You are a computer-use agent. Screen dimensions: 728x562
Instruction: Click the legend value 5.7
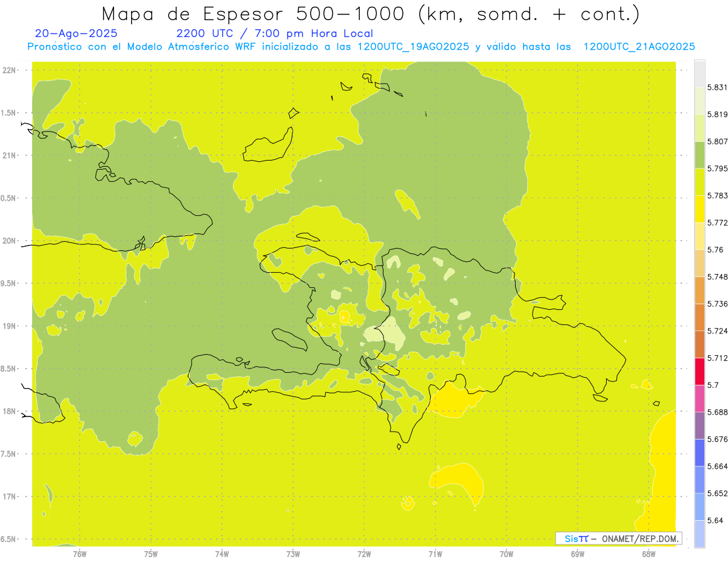pos(713,385)
